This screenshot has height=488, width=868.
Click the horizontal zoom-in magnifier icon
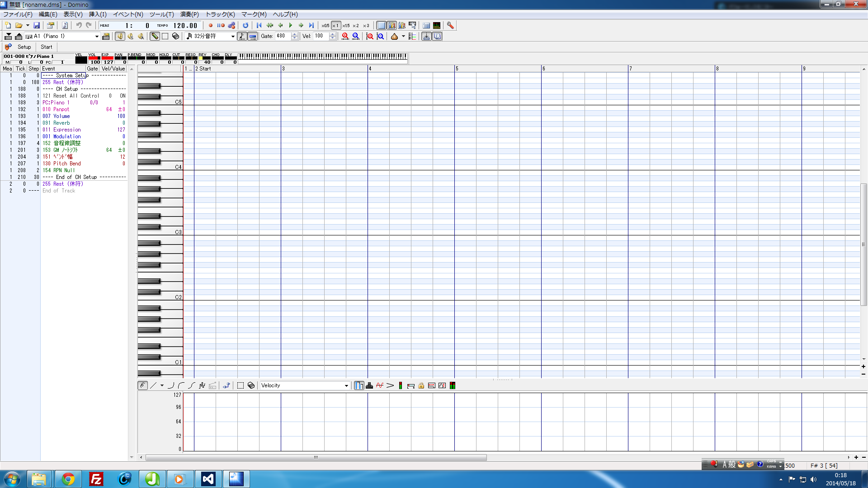click(x=345, y=36)
